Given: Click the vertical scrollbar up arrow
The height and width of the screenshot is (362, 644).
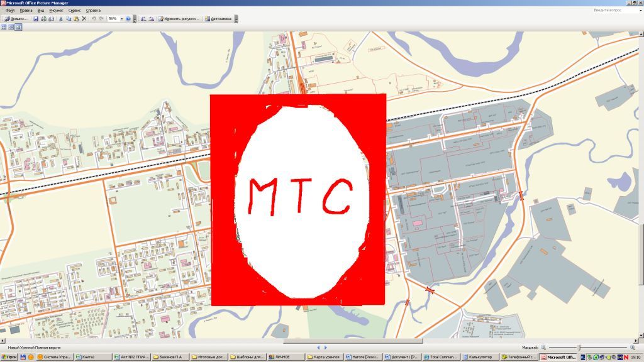Looking at the screenshot, I should click(641, 34).
